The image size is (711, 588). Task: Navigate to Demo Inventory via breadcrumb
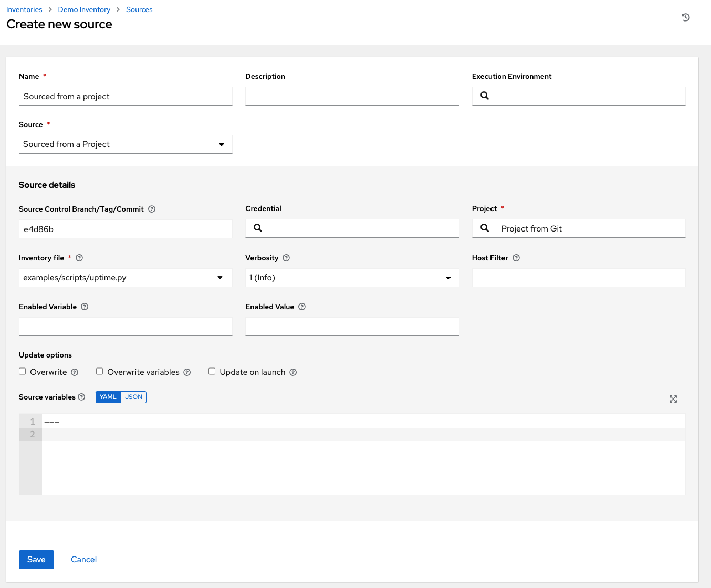tap(84, 9)
